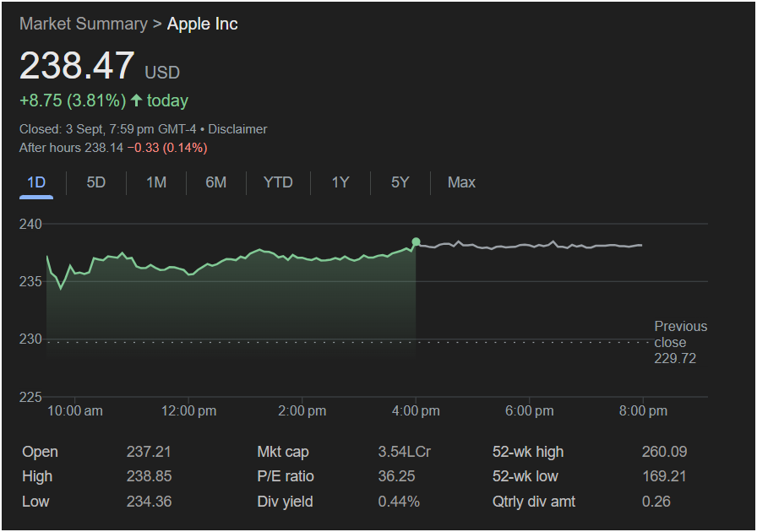
Task: Click the 8:00 pm axis label
Action: (x=644, y=411)
